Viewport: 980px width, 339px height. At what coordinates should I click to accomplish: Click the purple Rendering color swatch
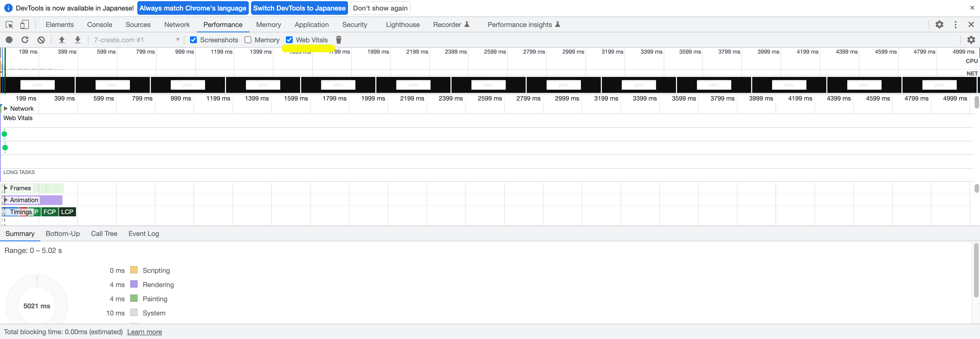click(x=134, y=284)
